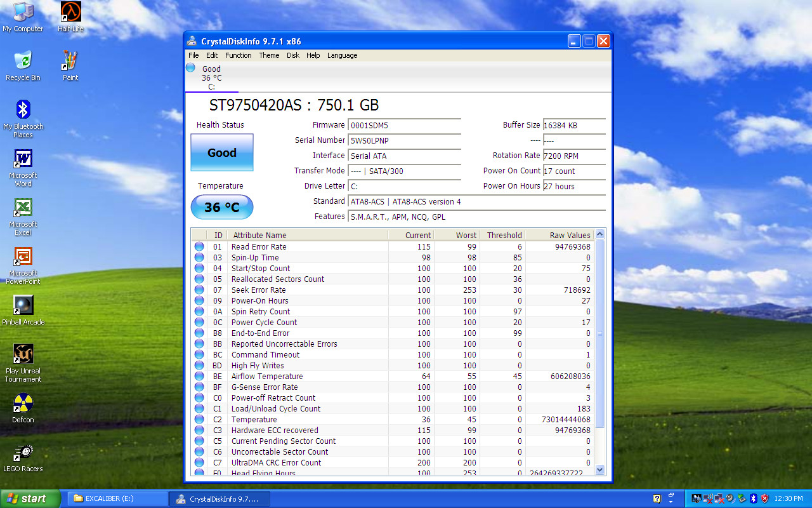Launch LEGO Racers desktop shortcut
The width and height of the screenshot is (812, 508).
[23, 457]
